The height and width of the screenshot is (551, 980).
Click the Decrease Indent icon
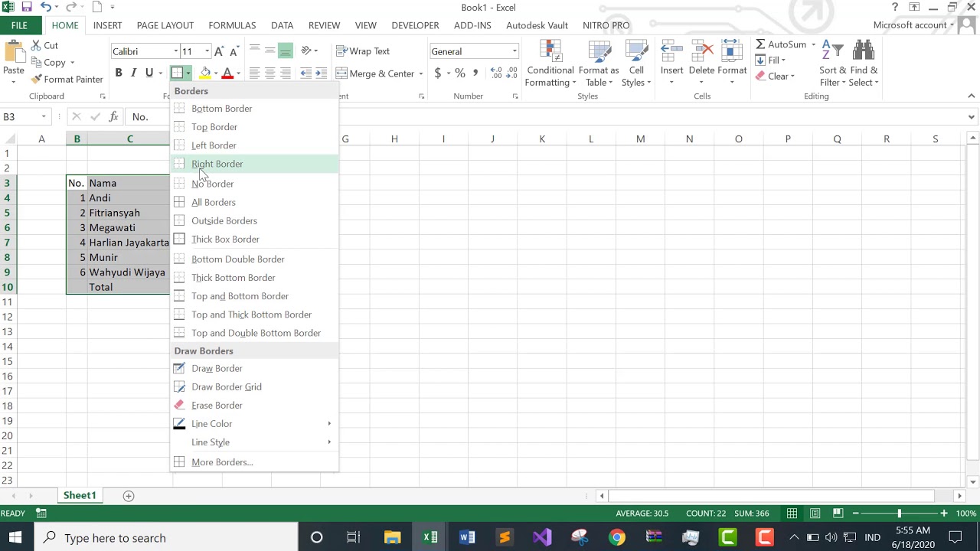(305, 73)
